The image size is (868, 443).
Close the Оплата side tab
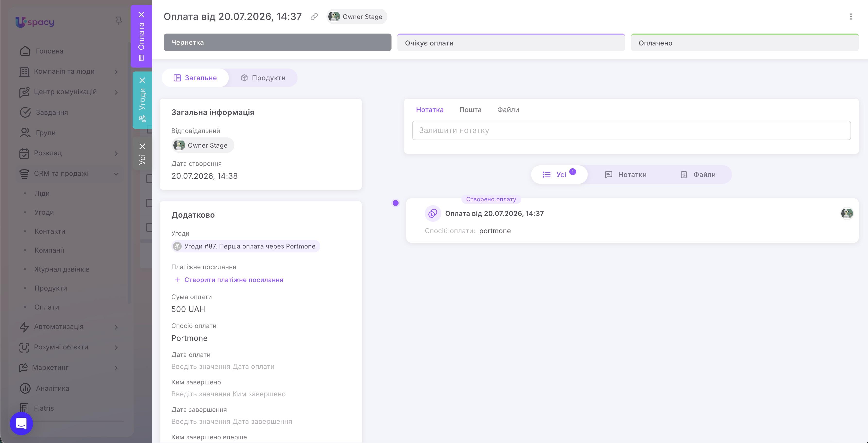coord(142,15)
